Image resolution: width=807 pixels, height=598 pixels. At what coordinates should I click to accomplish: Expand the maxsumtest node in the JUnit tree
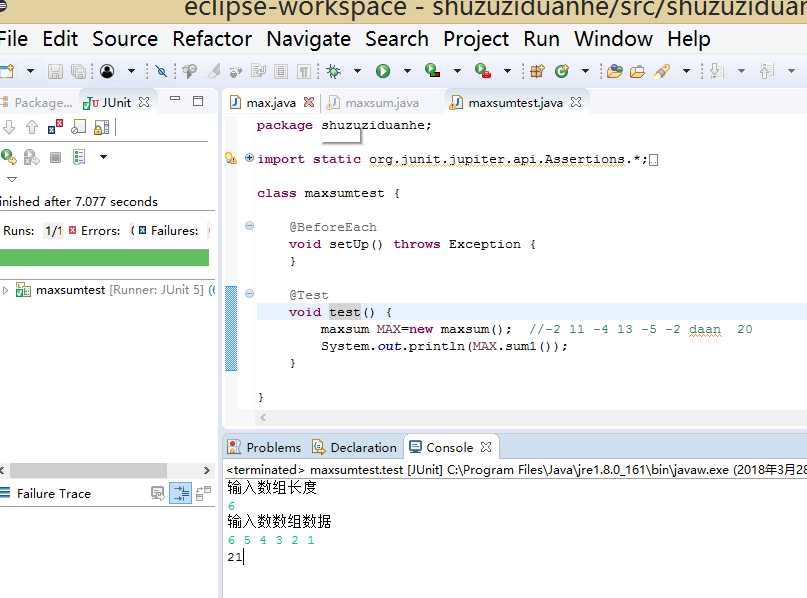5,290
